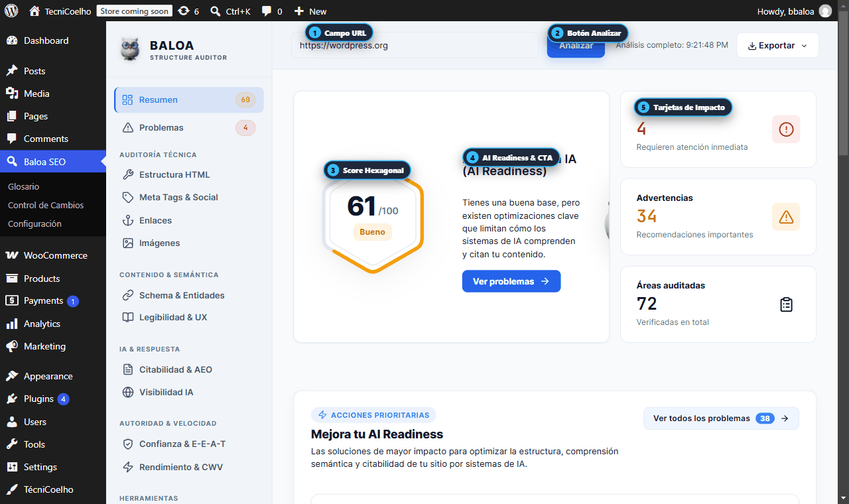Image resolution: width=849 pixels, height=504 pixels.
Task: Click Ver todos los problemas button
Action: coord(721,418)
